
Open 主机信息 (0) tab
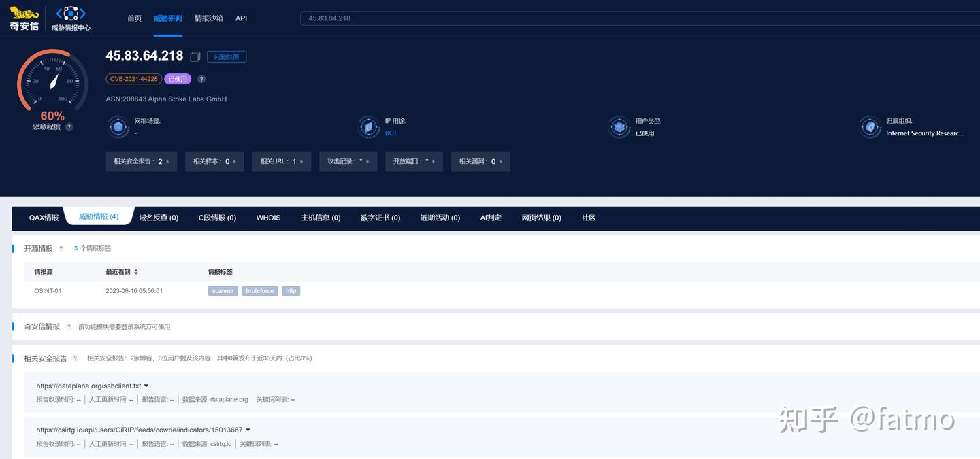[321, 218]
